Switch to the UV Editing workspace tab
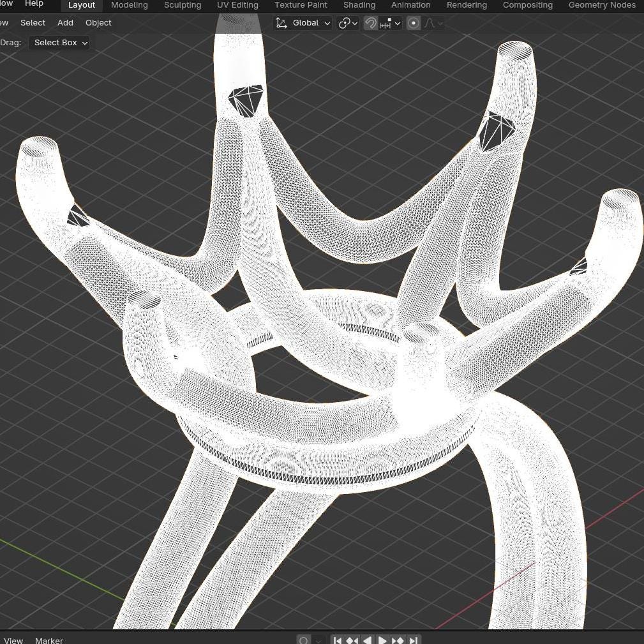This screenshot has height=644, width=644. (x=237, y=5)
